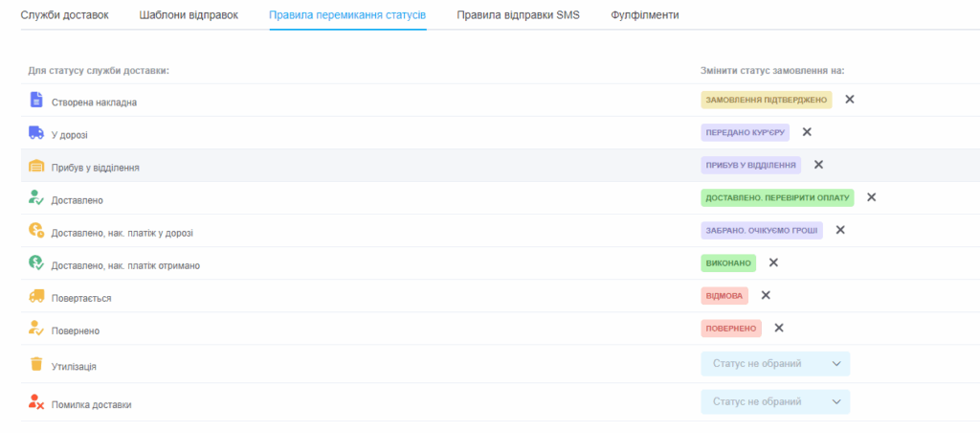Screen dimensions: 980x433
Task: Click the yellow Замовлення підтверджено badge
Action: pos(767,100)
